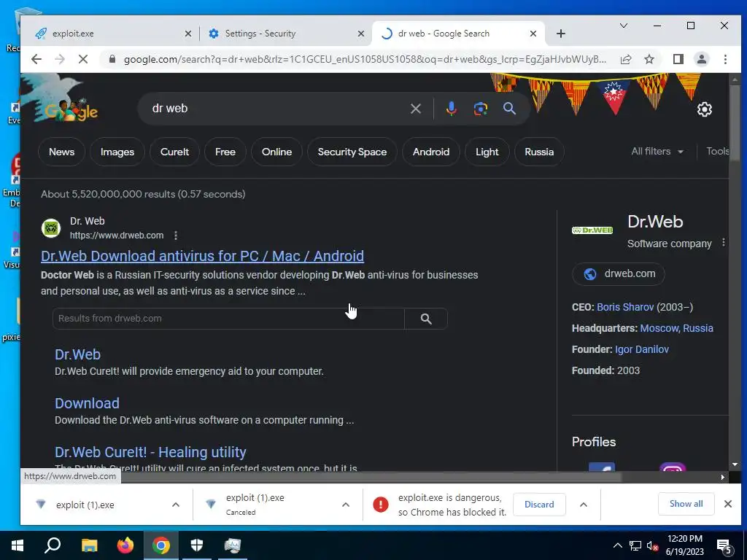Open Igor Danilov founder link

[x=642, y=349]
